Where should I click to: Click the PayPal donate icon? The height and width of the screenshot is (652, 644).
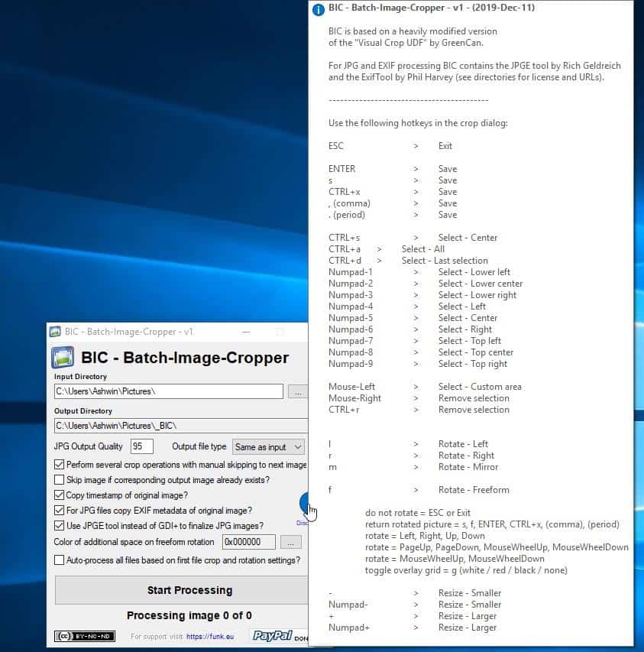pyautogui.click(x=273, y=637)
